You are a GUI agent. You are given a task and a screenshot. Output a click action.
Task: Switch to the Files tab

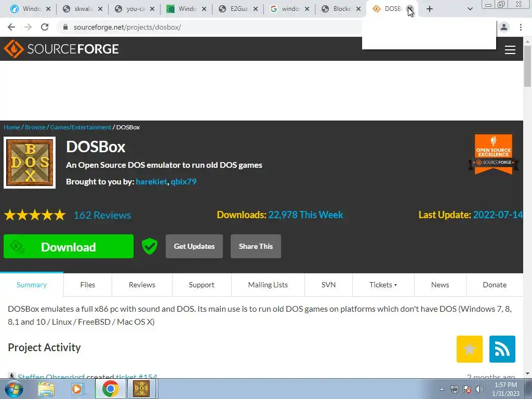(87, 285)
